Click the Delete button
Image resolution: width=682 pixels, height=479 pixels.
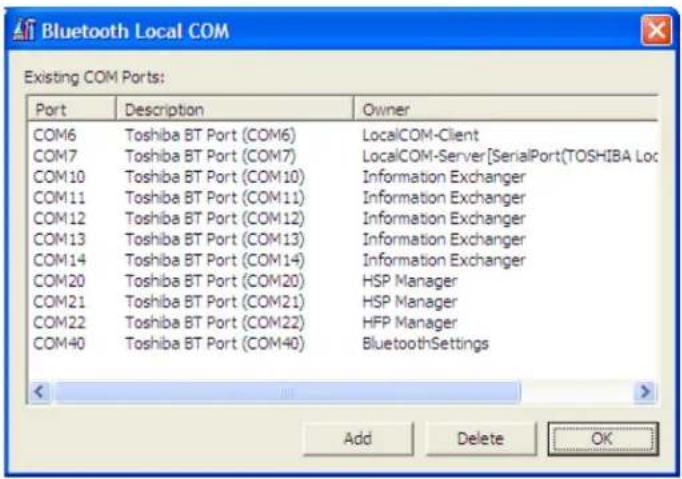[x=481, y=439]
